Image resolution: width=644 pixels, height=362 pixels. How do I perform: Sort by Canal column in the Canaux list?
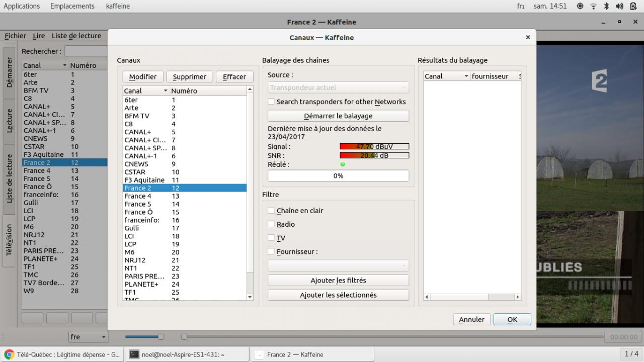click(145, 91)
